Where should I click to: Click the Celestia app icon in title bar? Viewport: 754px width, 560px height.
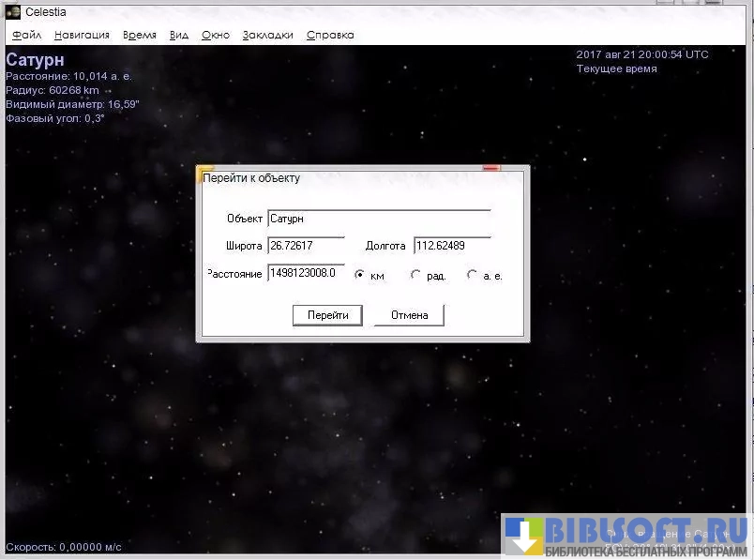tap(13, 11)
